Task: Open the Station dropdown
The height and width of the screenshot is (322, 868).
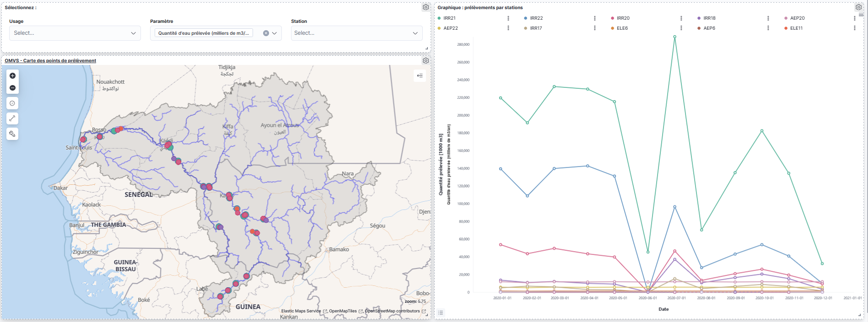Action: coord(356,33)
